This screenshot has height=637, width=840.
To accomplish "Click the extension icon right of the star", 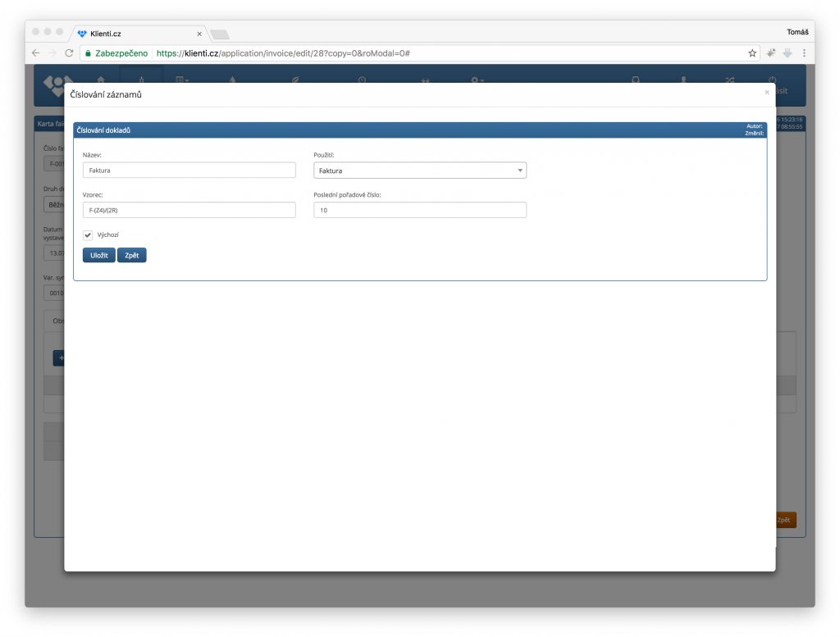I will (771, 52).
